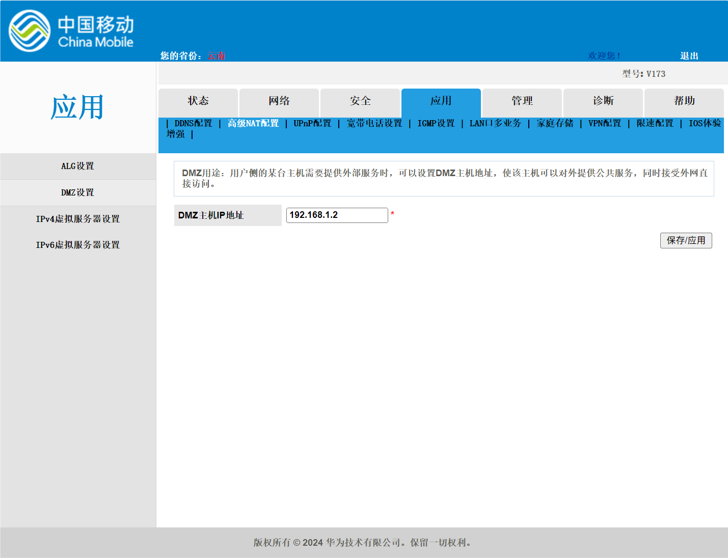Click the China Mobile logo
728x560 pixels.
(71, 31)
